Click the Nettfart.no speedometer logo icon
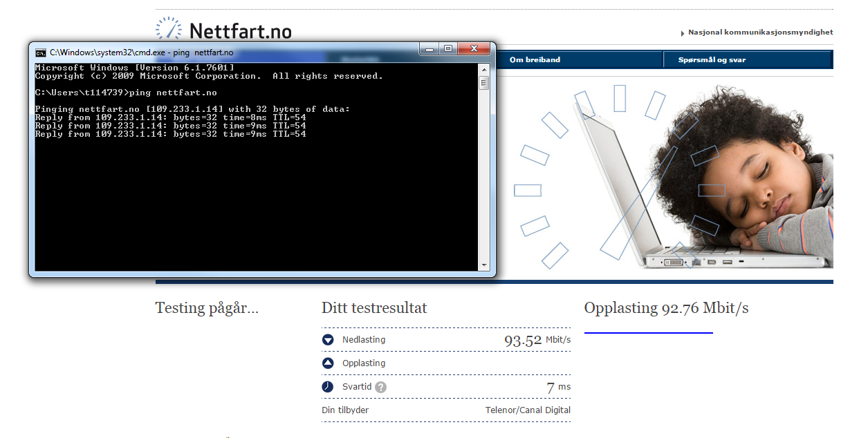The height and width of the screenshot is (438, 868). point(169,29)
